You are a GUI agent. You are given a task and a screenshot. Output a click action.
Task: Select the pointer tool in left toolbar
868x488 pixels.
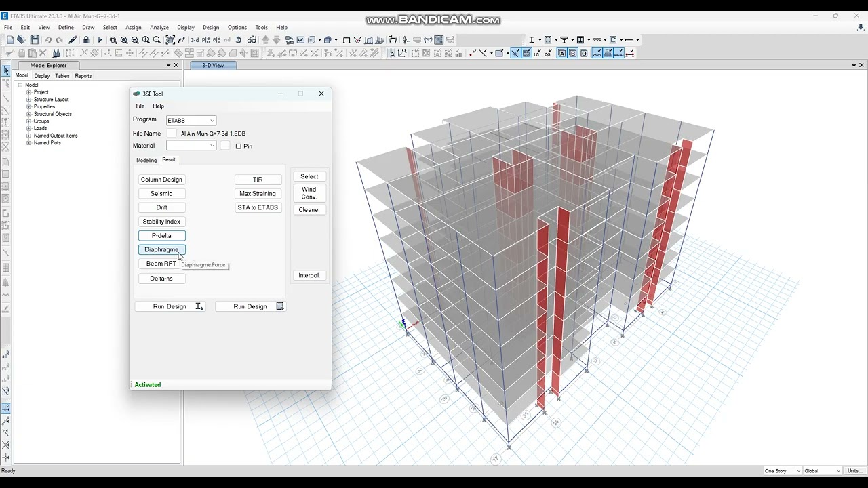[x=6, y=71]
